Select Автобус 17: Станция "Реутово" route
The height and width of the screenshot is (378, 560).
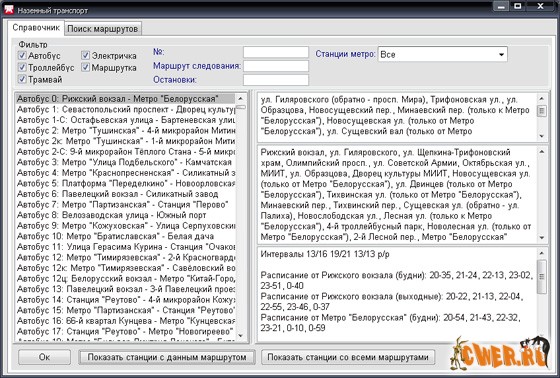click(126, 331)
